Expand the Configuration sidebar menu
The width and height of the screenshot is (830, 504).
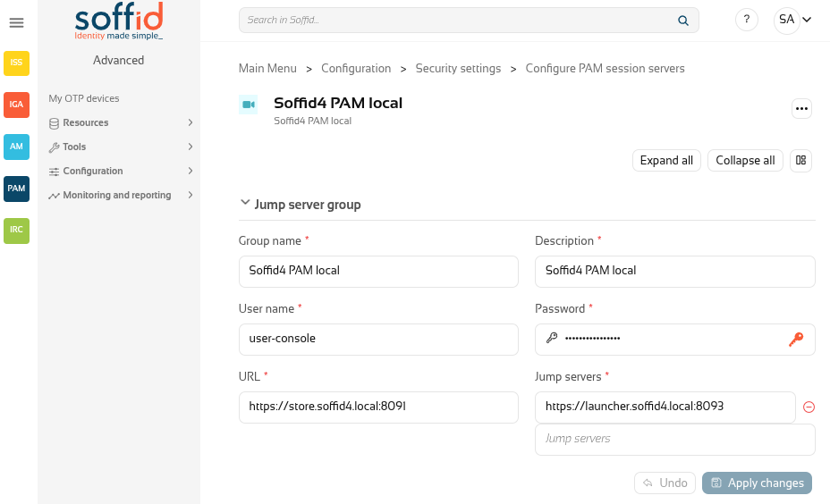click(x=120, y=172)
